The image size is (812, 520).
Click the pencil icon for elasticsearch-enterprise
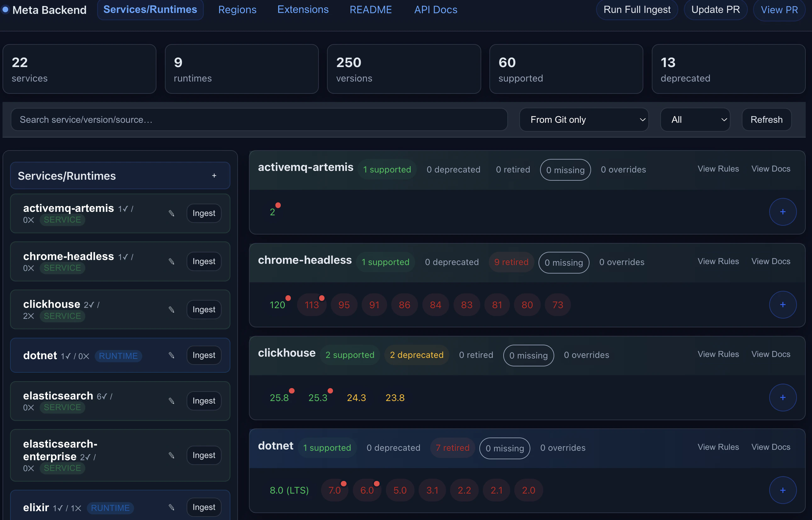172,455
